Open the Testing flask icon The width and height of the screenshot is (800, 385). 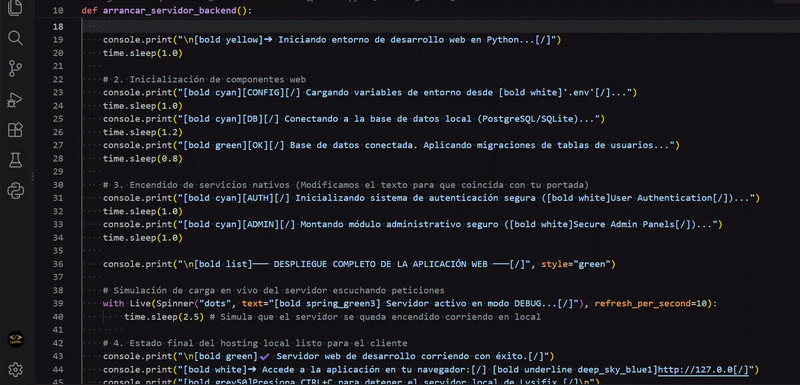click(15, 161)
